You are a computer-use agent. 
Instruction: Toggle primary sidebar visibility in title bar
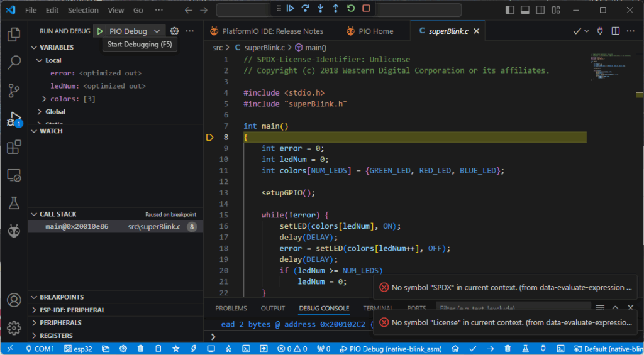[509, 10]
